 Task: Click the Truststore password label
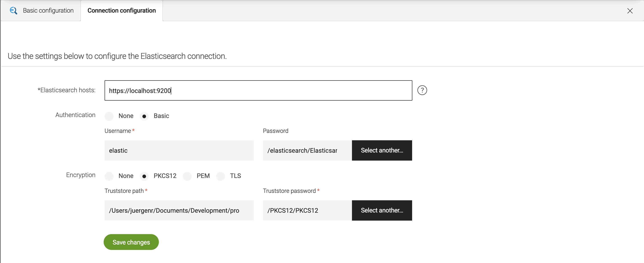(289, 191)
